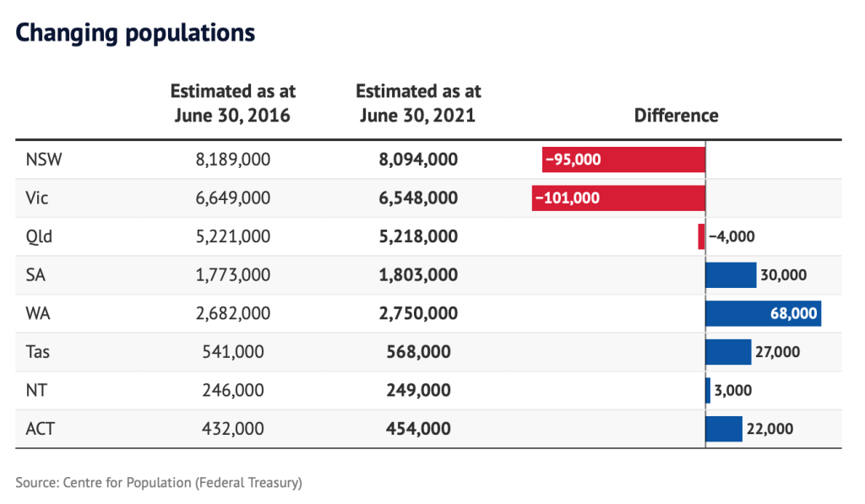Click the red NSW −95,000 difference bar

click(x=623, y=160)
